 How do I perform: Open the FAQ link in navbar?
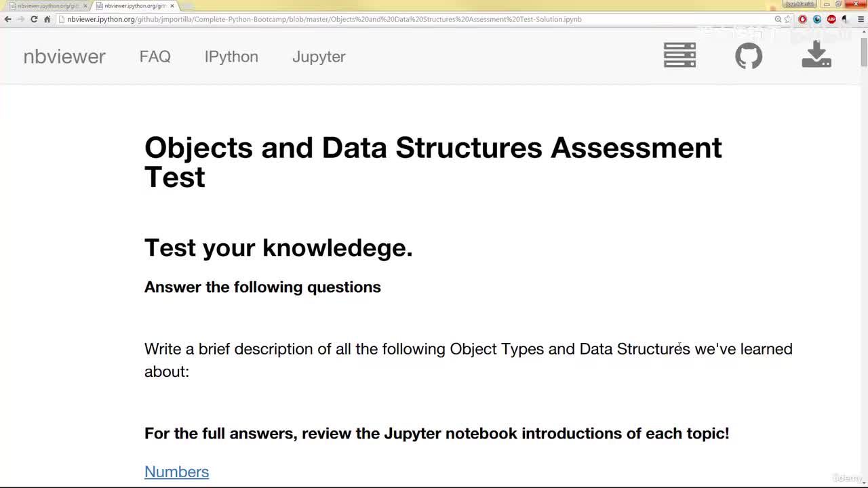point(155,56)
